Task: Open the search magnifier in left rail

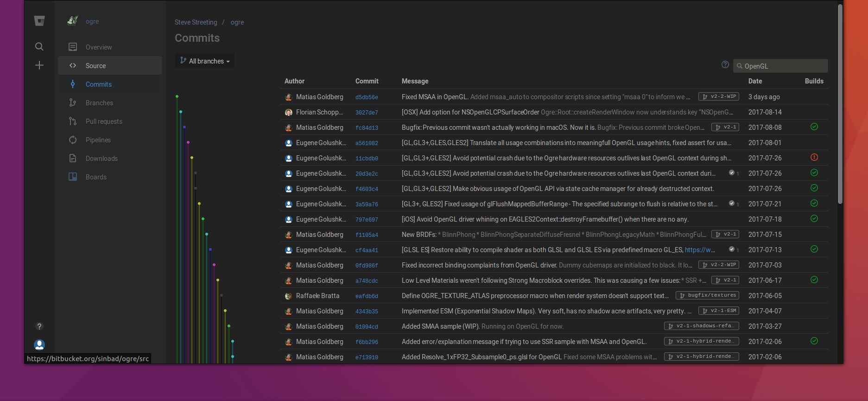Action: [x=39, y=46]
